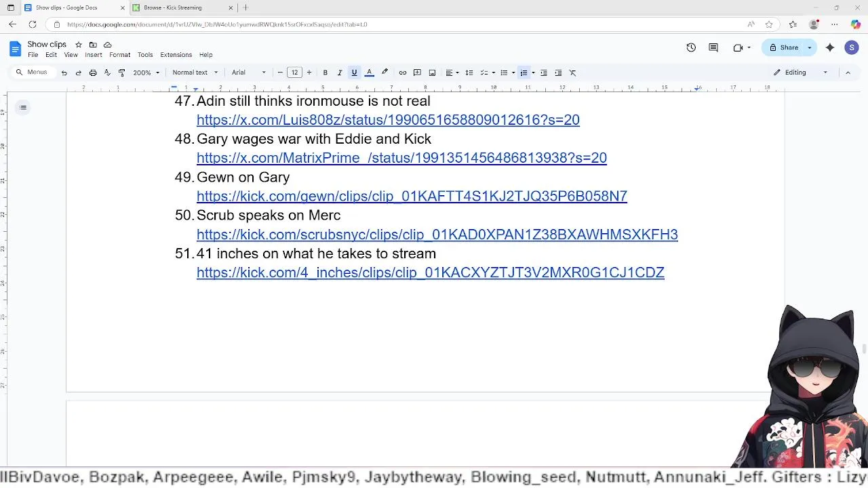The height and width of the screenshot is (488, 868).
Task: Open the zoom 200% dropdown
Action: point(146,73)
